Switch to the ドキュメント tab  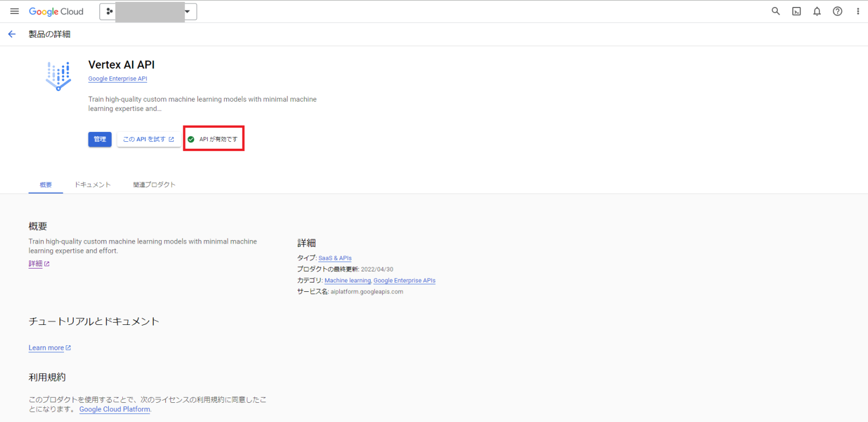[x=93, y=185]
